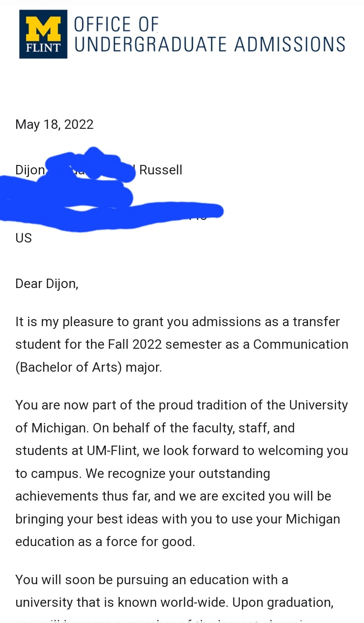Image resolution: width=364 pixels, height=623 pixels.
Task: Click the date May 18, 2022
Action: click(x=54, y=124)
